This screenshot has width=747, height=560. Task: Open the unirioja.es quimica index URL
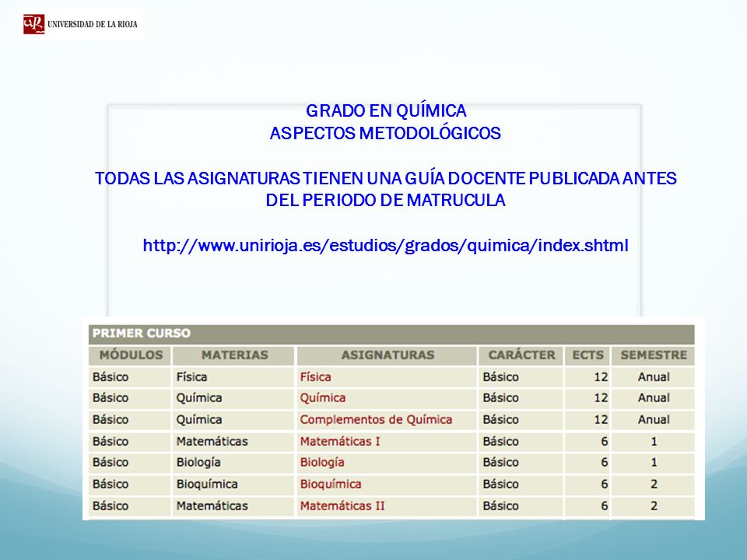tap(385, 246)
